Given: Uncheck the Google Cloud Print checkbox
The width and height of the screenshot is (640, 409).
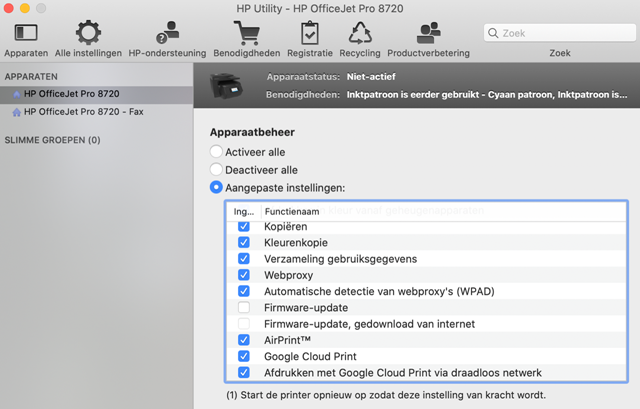Looking at the screenshot, I should tap(244, 356).
